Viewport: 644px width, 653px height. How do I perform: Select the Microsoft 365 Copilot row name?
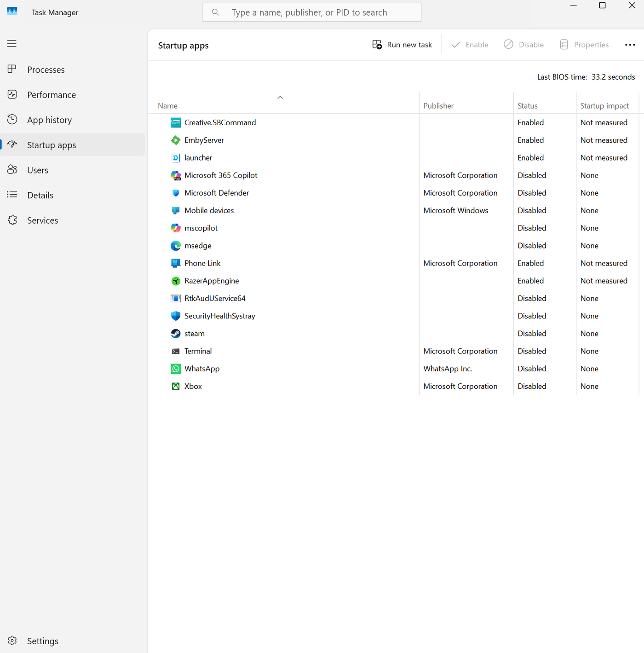(221, 175)
